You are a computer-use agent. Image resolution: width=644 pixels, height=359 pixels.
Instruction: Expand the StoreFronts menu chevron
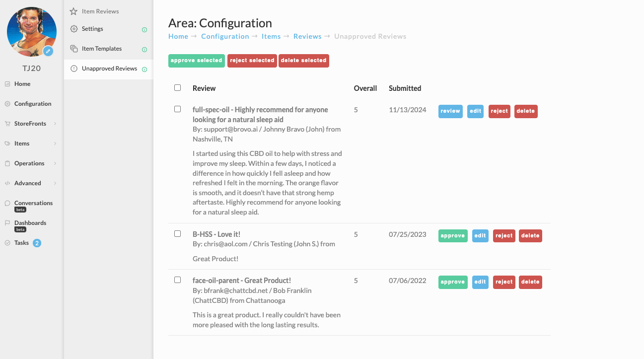(55, 124)
